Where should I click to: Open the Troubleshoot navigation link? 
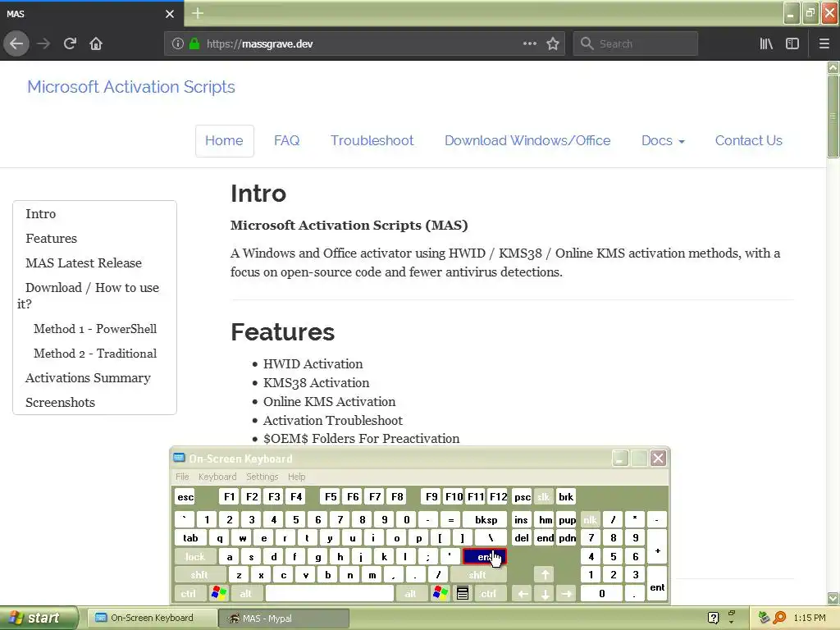372,140
